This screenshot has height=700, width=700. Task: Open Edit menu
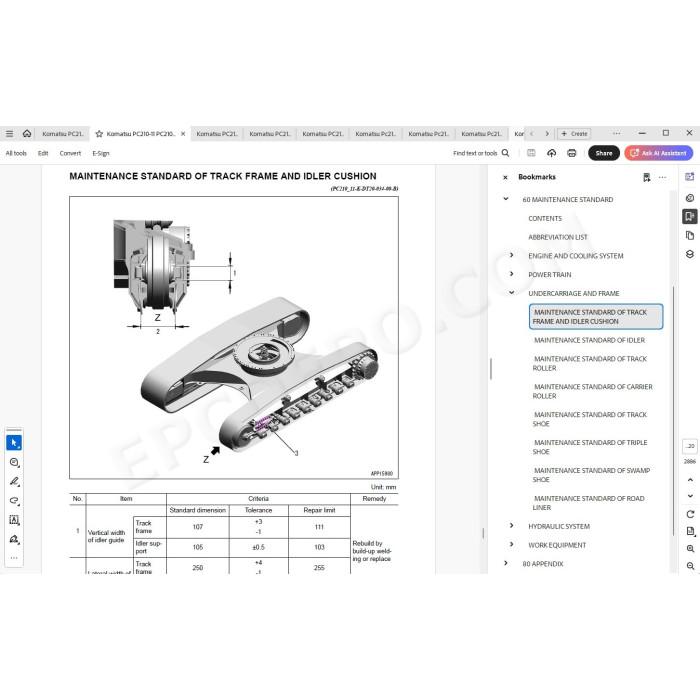tap(43, 153)
